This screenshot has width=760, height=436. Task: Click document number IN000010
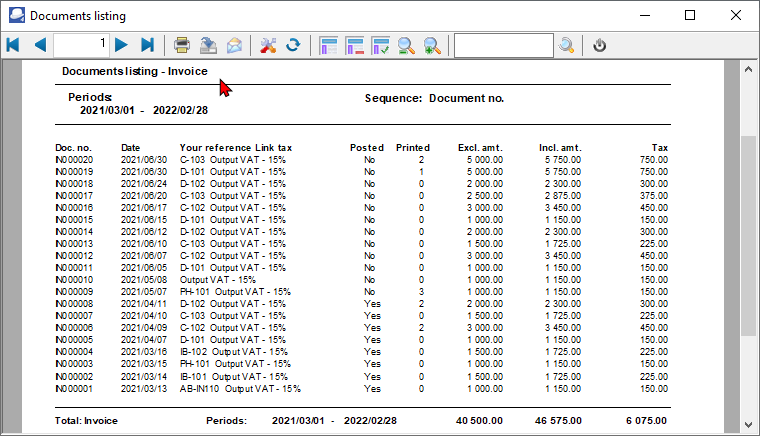[74, 280]
